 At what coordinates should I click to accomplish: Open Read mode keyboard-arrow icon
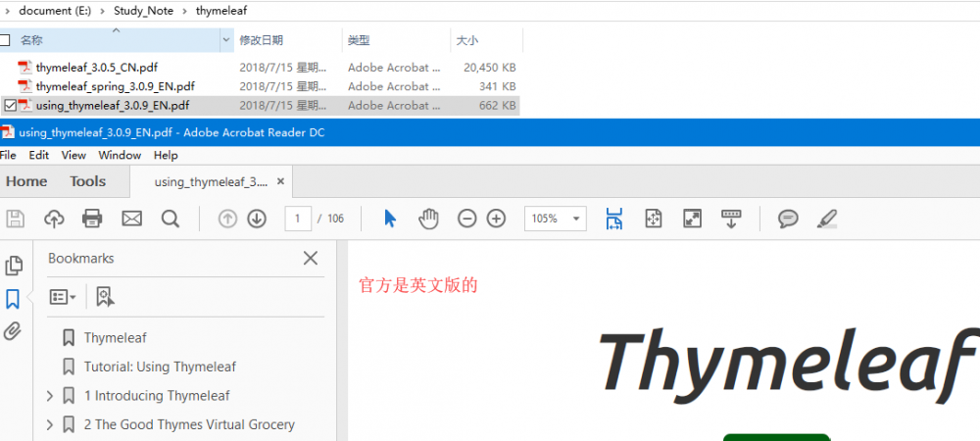click(731, 219)
